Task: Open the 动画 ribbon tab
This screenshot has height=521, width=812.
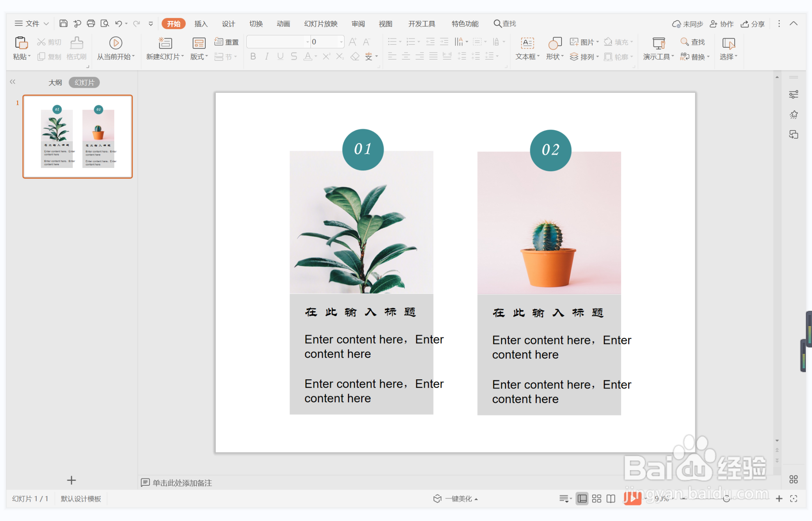Action: (x=283, y=24)
